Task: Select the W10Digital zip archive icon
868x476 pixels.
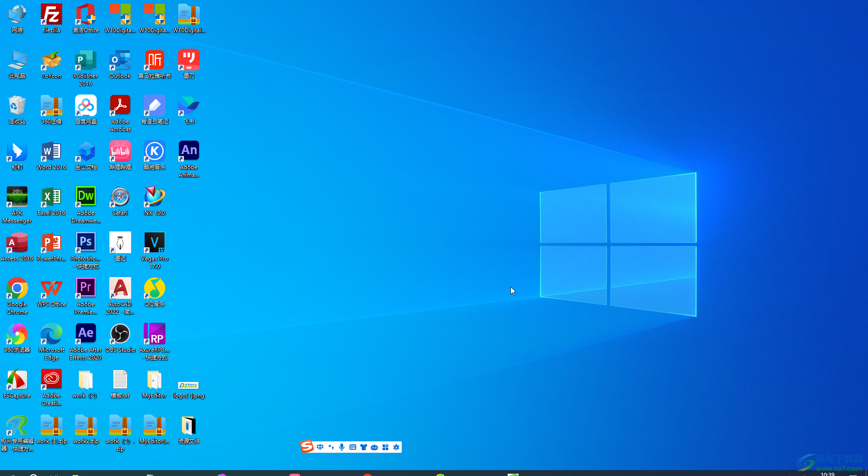Action: (x=189, y=19)
